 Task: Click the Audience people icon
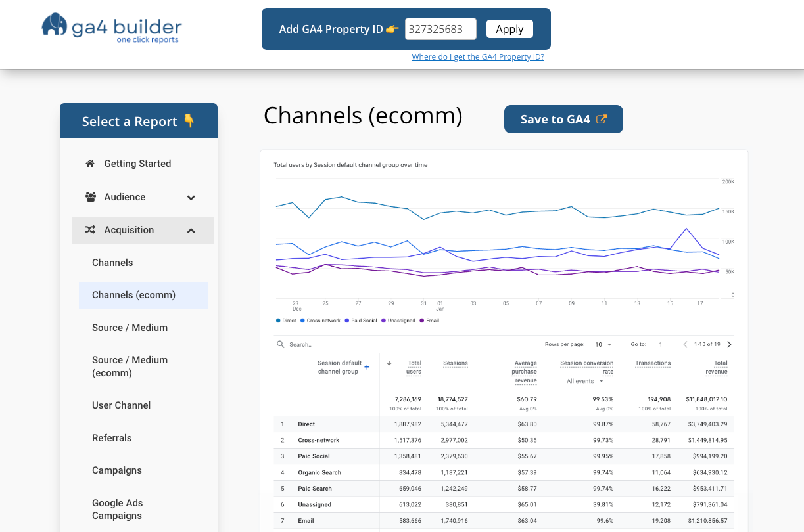click(x=90, y=196)
